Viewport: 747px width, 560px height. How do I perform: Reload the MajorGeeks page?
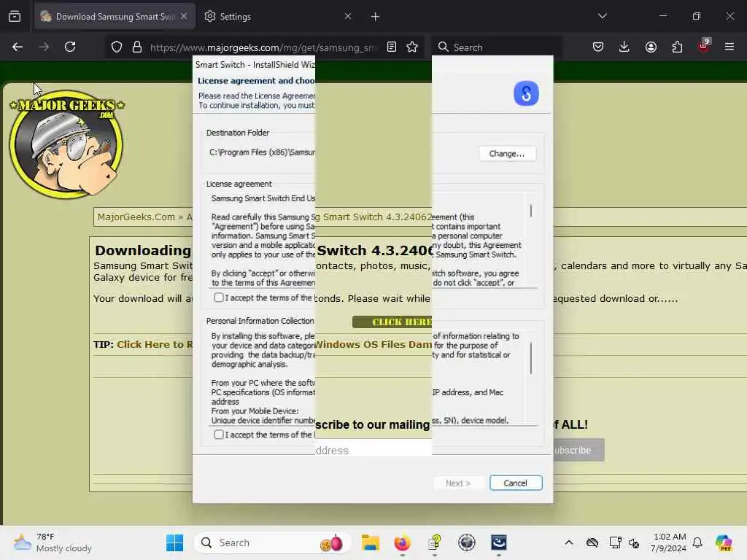70,47
